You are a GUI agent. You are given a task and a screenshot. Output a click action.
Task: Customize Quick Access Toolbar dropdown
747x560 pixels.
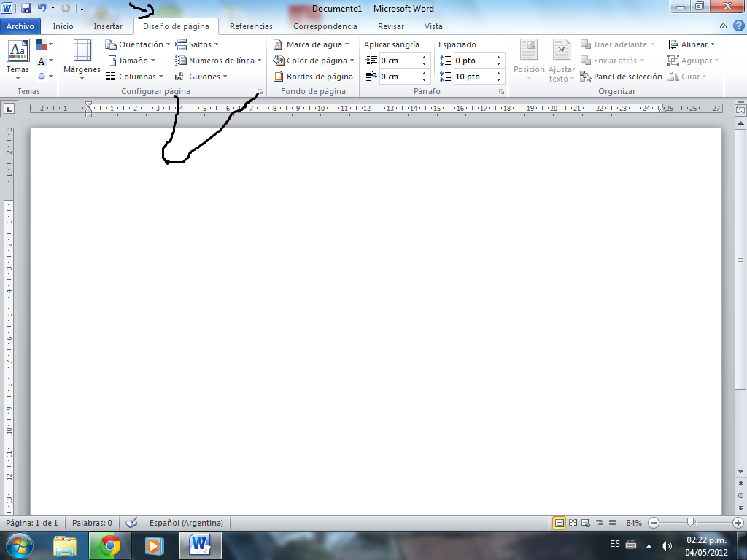[x=82, y=9]
